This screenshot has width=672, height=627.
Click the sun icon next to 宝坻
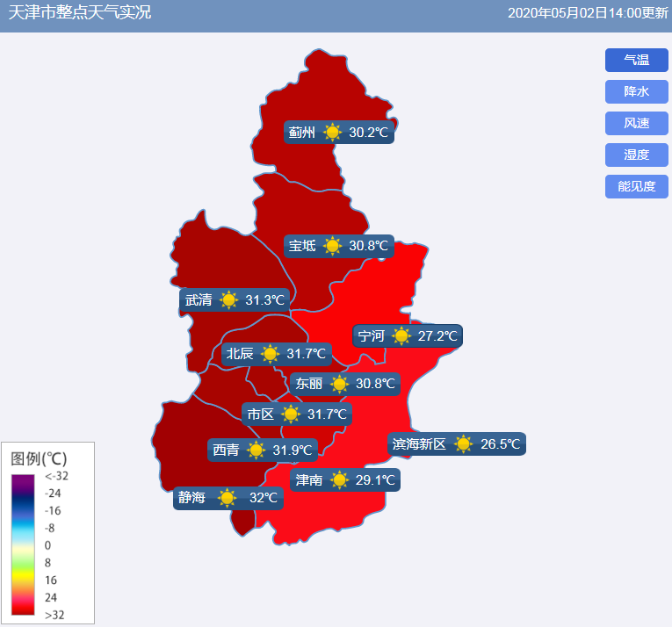pos(332,246)
